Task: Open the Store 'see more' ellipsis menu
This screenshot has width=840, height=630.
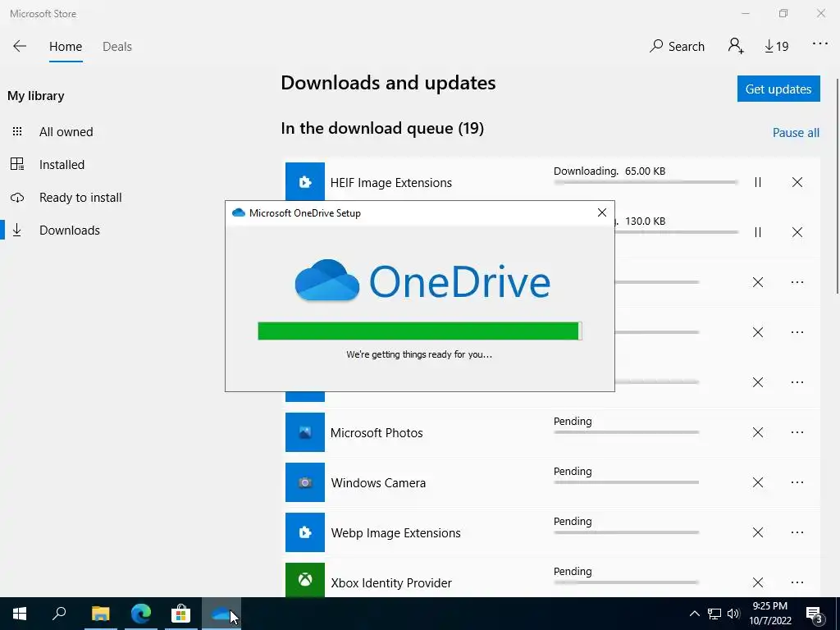Action: pos(820,44)
